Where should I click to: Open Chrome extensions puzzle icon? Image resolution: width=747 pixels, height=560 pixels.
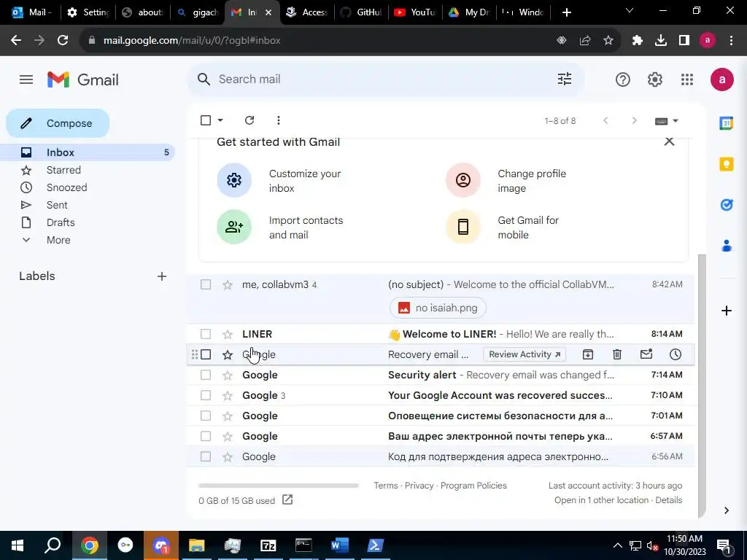(638, 41)
